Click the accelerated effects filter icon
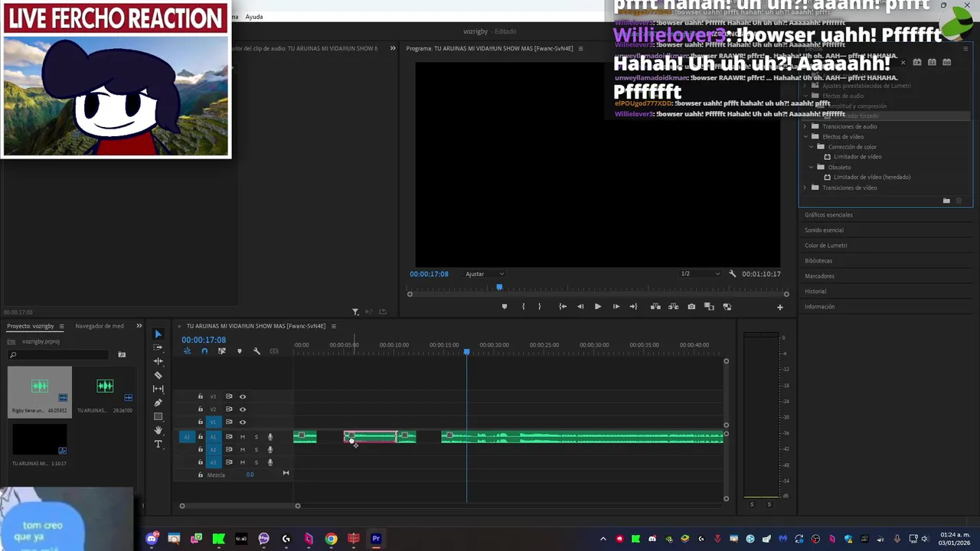The image size is (980, 551). pyautogui.click(x=917, y=62)
